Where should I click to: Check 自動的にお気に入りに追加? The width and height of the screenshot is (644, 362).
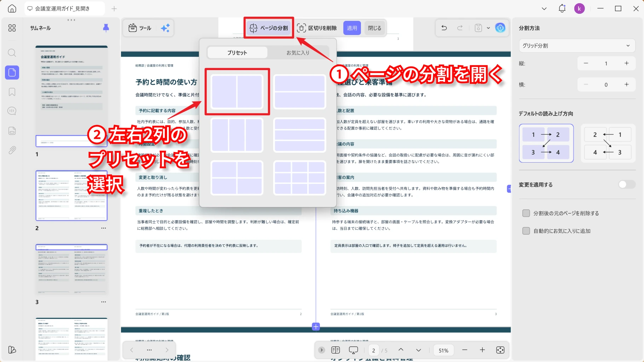[x=526, y=231]
